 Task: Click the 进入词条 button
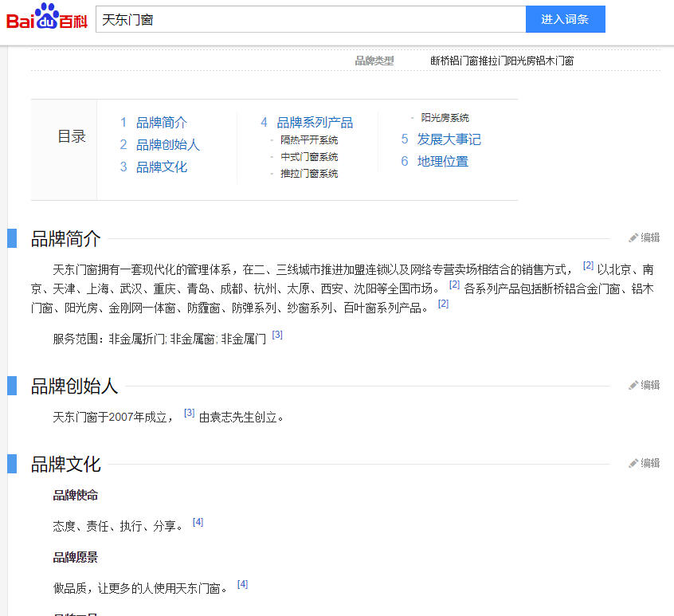coord(565,19)
